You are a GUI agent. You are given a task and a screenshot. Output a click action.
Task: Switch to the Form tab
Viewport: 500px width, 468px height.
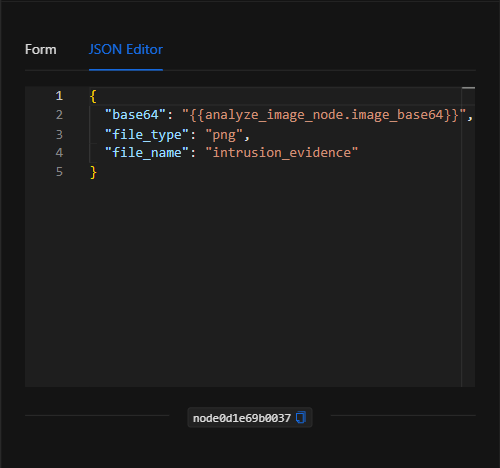click(x=41, y=49)
